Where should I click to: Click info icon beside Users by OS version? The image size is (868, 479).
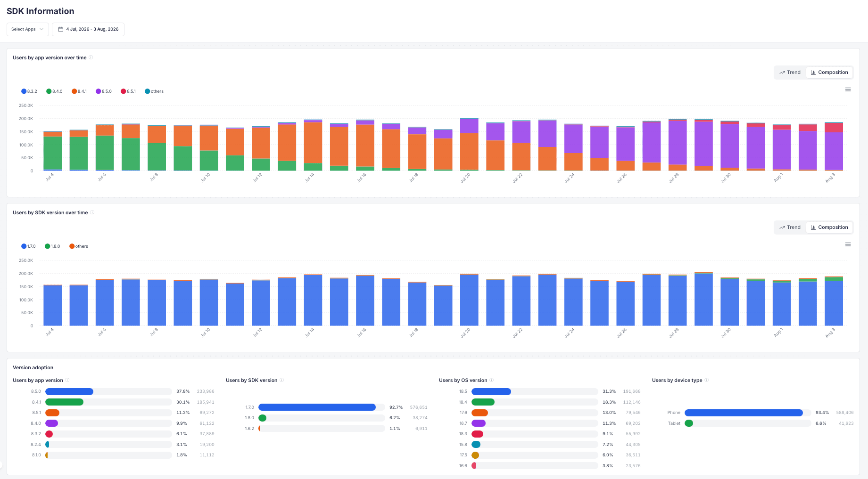[x=492, y=380]
